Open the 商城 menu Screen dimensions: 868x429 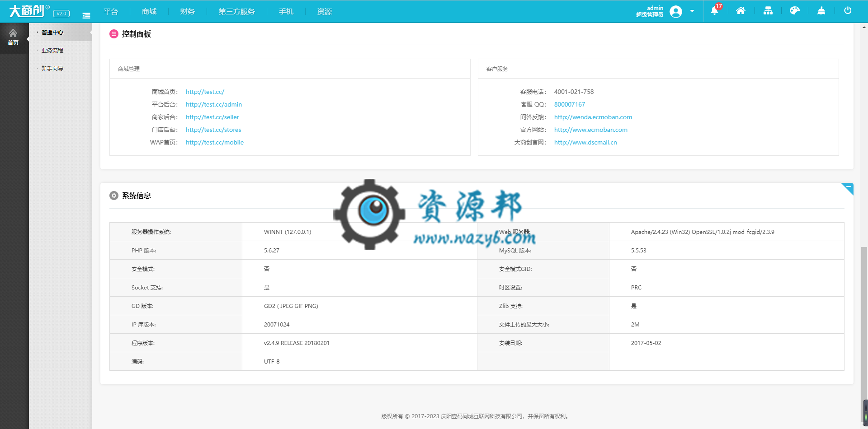[x=149, y=11]
